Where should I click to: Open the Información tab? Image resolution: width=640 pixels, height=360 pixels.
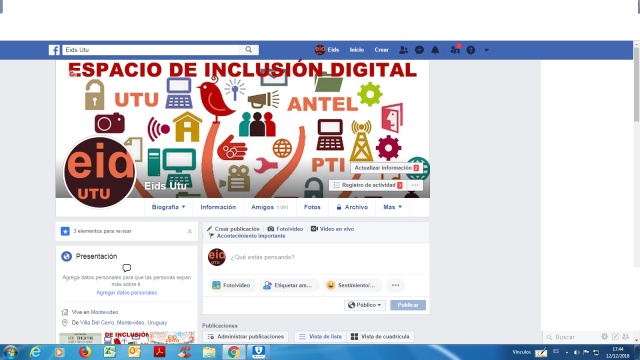(218, 207)
